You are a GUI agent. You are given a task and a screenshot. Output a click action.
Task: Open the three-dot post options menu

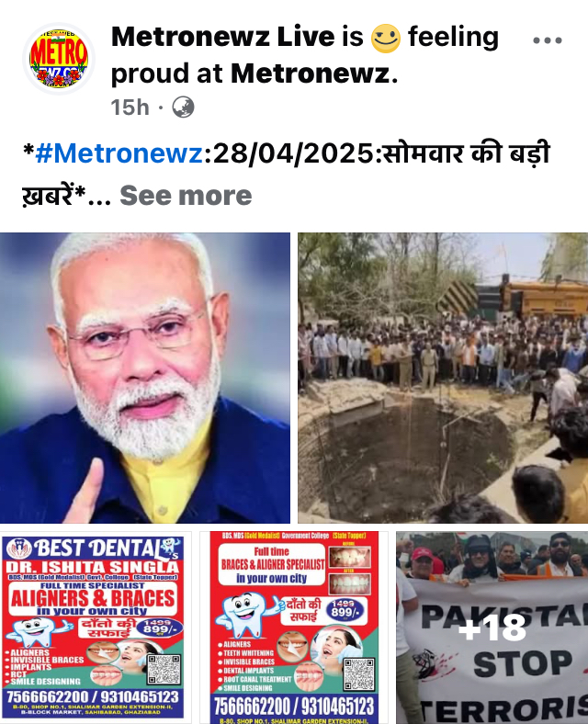pyautogui.click(x=548, y=40)
